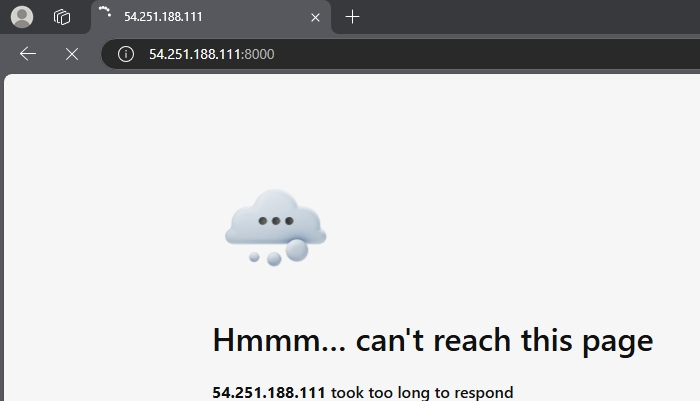Image resolution: width=700 pixels, height=401 pixels.
Task: Click the :8000 port in the URL
Action: tap(258, 54)
